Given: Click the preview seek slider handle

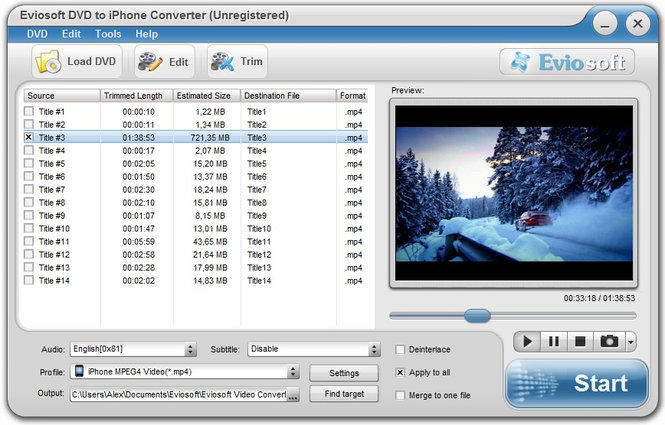Looking at the screenshot, I should pyautogui.click(x=477, y=316).
